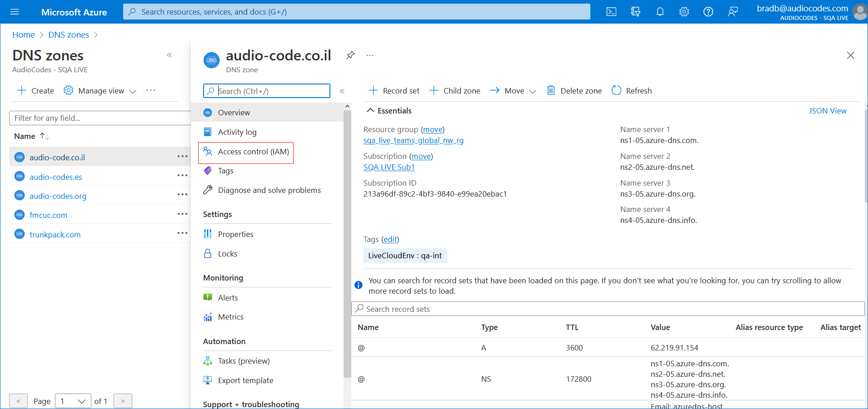This screenshot has height=409, width=868.
Task: Open the page number dropdown
Action: pyautogui.click(x=73, y=401)
